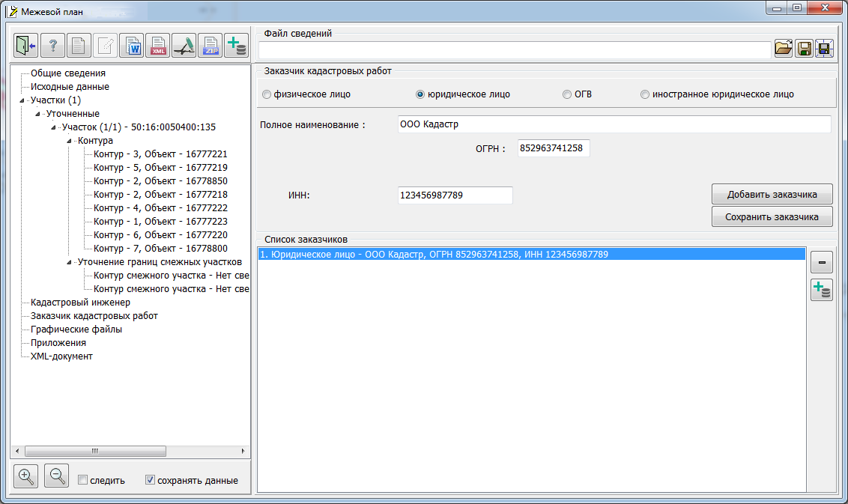This screenshot has height=504, width=848.
Task: Click 'Добавить заказчика' button
Action: coord(772,194)
